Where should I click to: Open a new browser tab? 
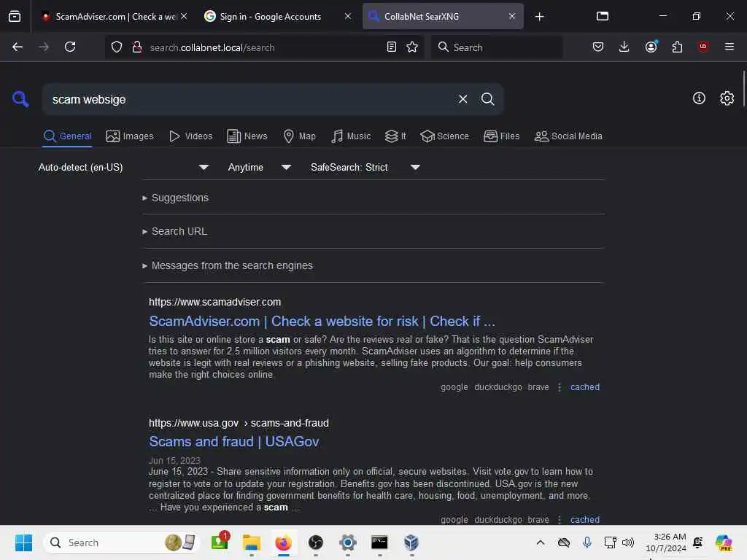[539, 17]
